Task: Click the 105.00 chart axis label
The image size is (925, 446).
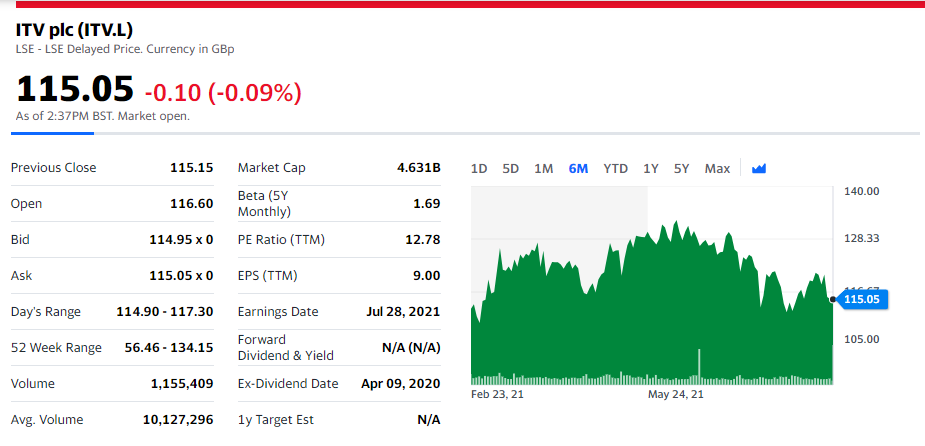Action: (861, 339)
